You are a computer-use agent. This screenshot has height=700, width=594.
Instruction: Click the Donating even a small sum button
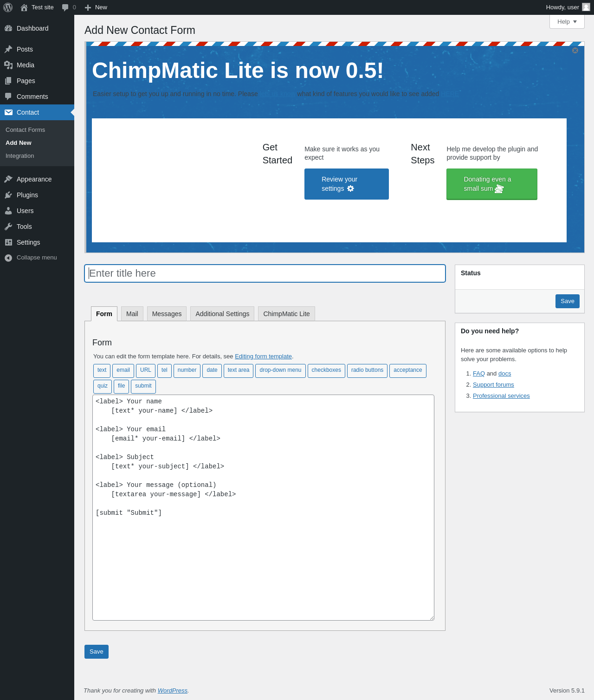(x=492, y=184)
